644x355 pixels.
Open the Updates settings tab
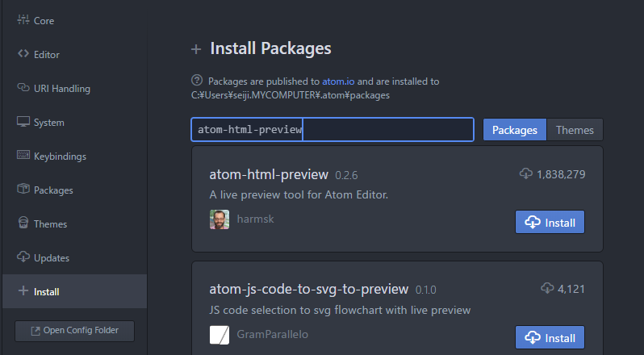coord(52,257)
